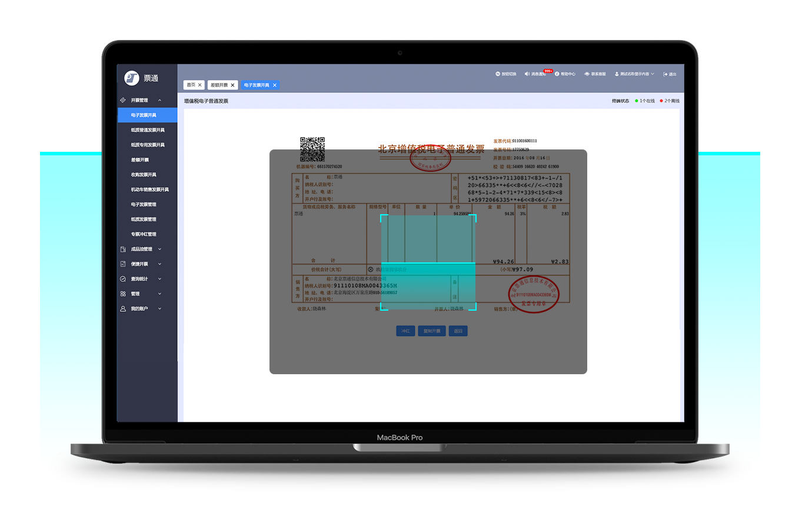Screen dimensions: 812x506
Task: Close the 电子发票开具 tab
Action: pyautogui.click(x=275, y=85)
